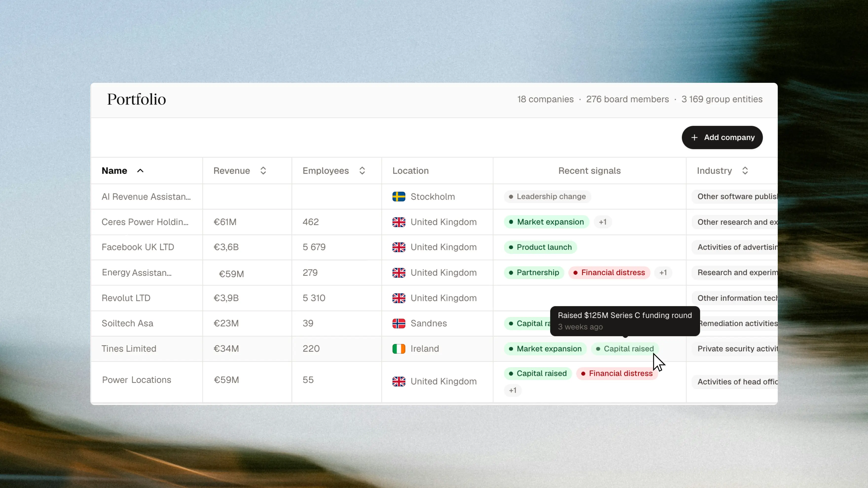Click the Other research and ex... industry tag
This screenshot has width=868, height=488.
[x=735, y=222]
